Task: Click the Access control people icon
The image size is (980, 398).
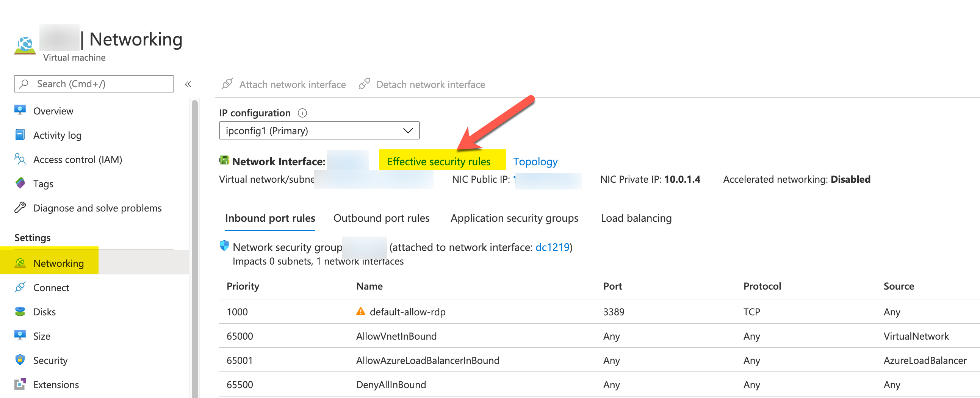Action: click(x=20, y=159)
